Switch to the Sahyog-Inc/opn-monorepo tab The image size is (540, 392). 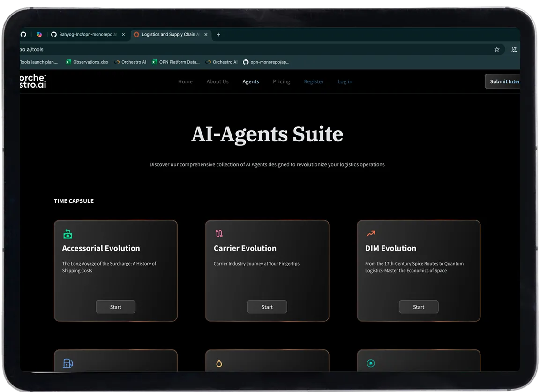(87, 34)
